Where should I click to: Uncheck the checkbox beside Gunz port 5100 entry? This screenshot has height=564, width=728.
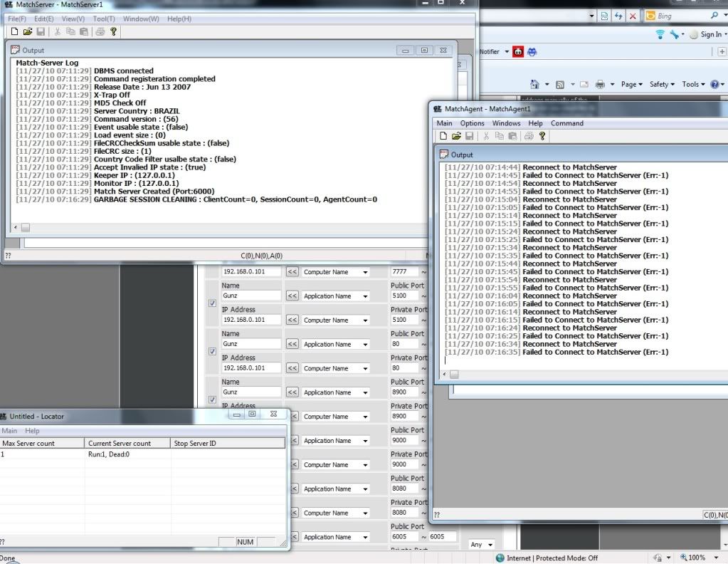pyautogui.click(x=212, y=303)
